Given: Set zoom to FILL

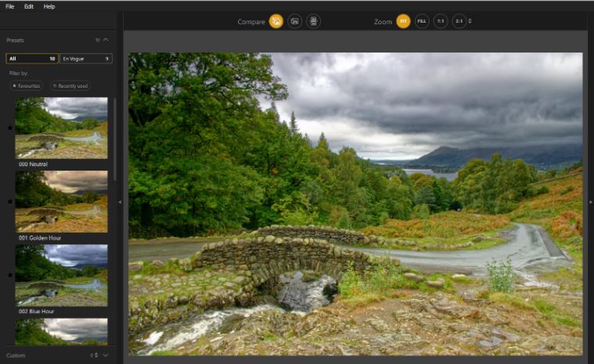Looking at the screenshot, I should (422, 21).
